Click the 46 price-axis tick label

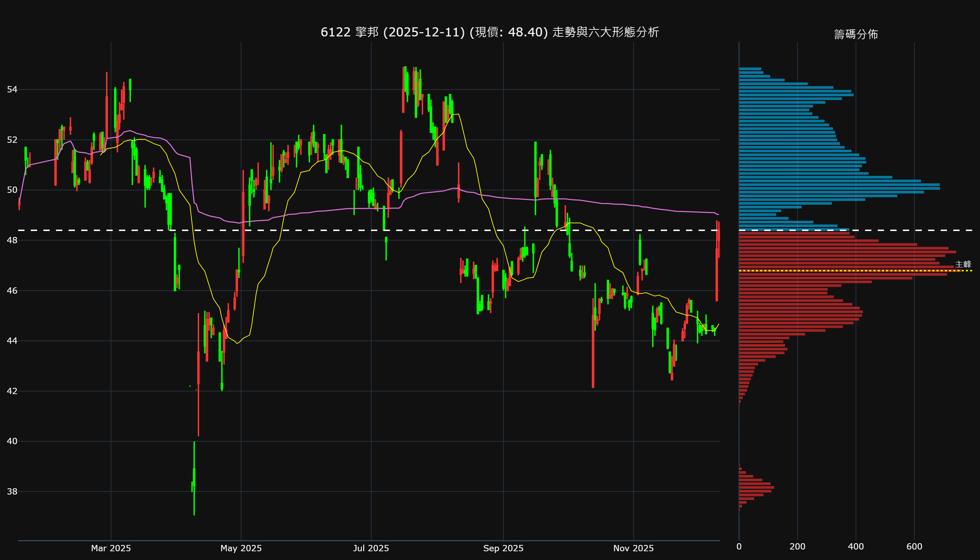(x=12, y=290)
